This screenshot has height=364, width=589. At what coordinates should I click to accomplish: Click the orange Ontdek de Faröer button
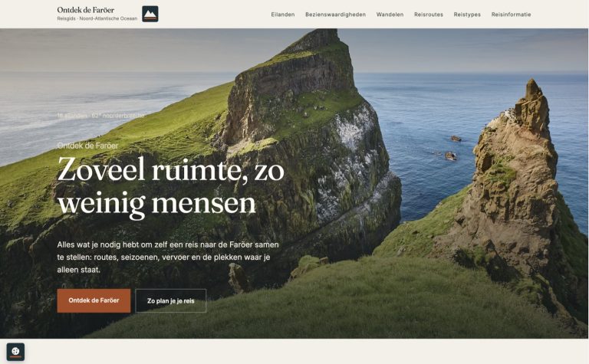pos(94,300)
